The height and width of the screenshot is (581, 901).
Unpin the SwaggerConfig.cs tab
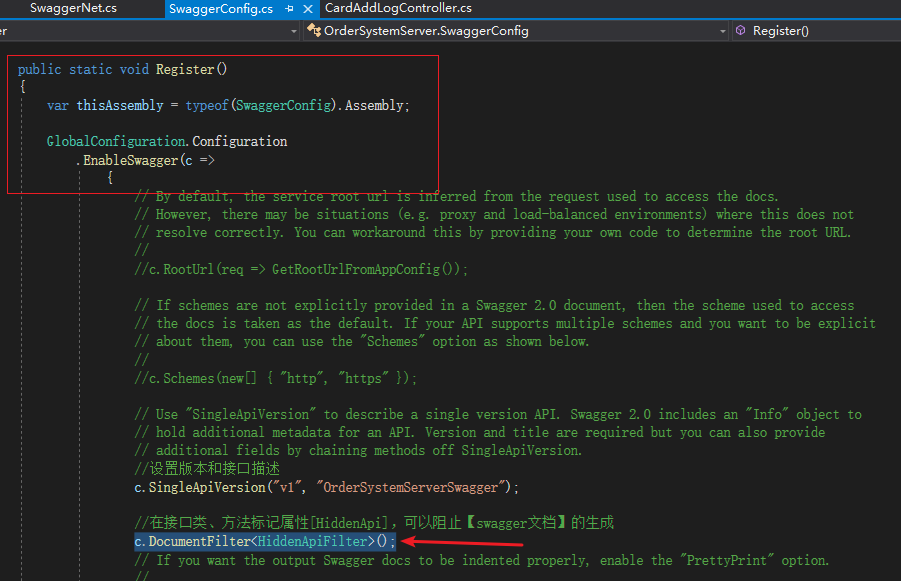291,9
